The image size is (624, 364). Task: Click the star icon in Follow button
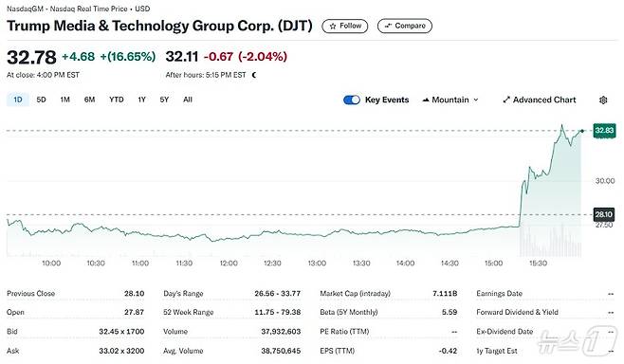[x=333, y=26]
